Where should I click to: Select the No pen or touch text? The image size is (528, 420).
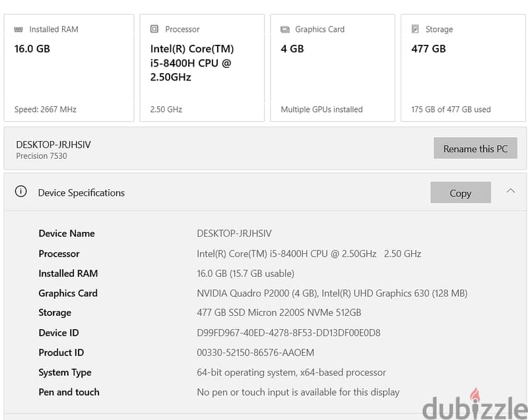tap(298, 392)
